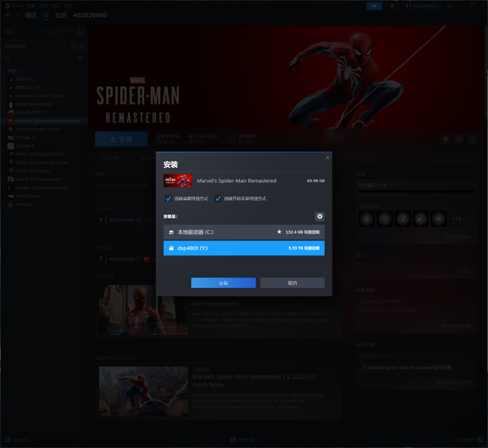
Task: Open the manage downloads icon at bottom
Action: (233, 440)
